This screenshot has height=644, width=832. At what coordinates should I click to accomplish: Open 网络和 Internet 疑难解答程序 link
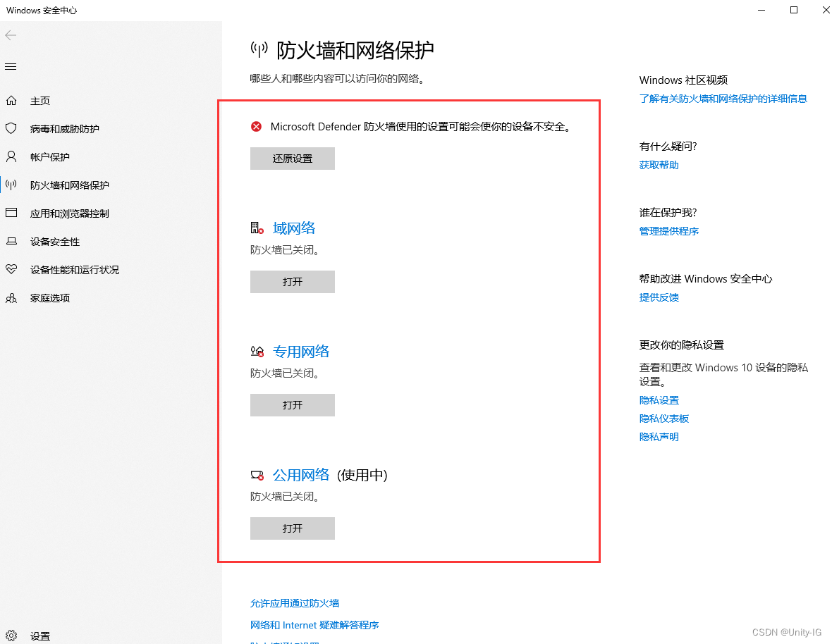click(x=314, y=625)
